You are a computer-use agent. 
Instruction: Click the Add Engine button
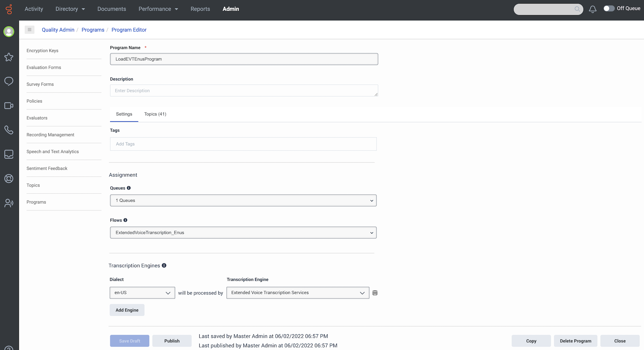point(127,310)
